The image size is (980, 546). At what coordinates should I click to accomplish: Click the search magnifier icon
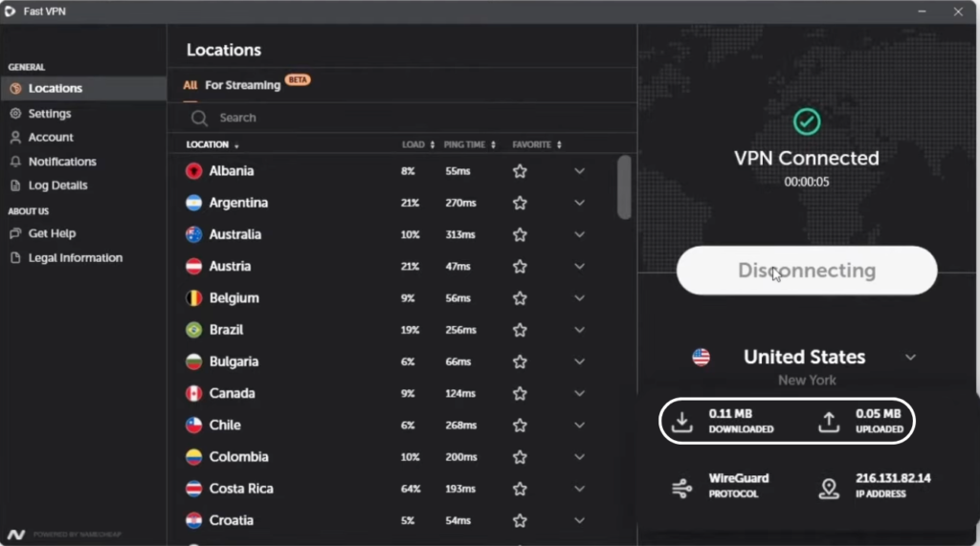pos(199,118)
